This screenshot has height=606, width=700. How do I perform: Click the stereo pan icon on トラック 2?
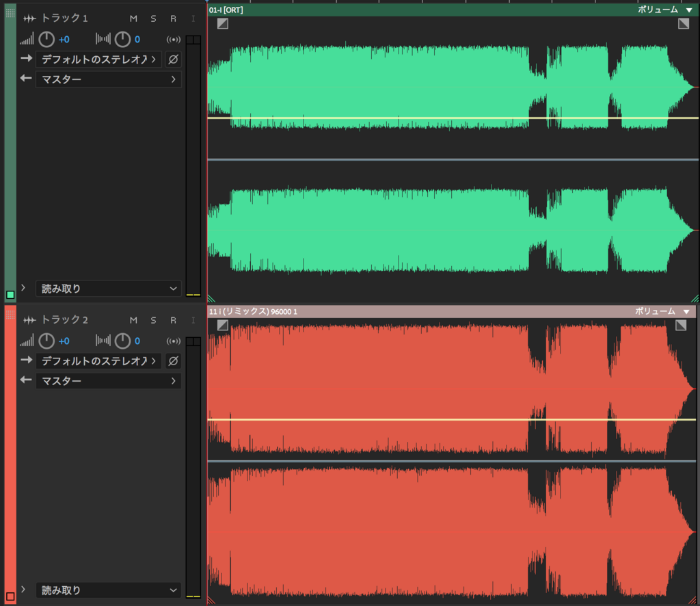[103, 341]
